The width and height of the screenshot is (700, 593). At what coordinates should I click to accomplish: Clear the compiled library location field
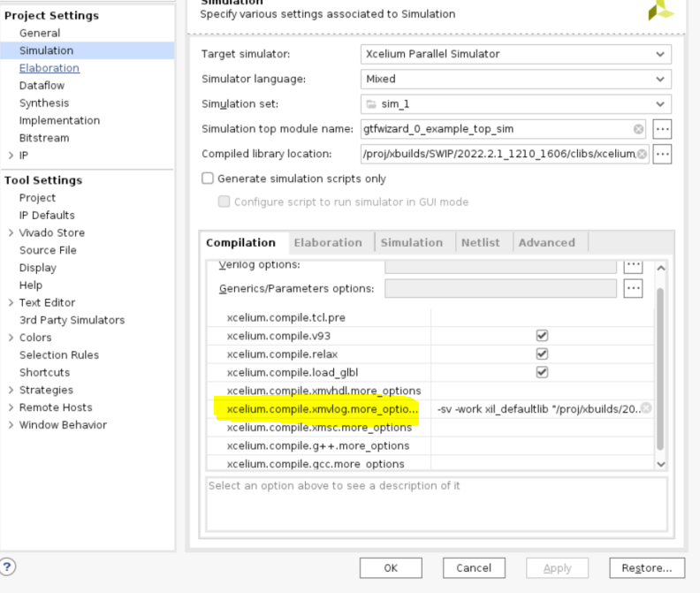(642, 155)
